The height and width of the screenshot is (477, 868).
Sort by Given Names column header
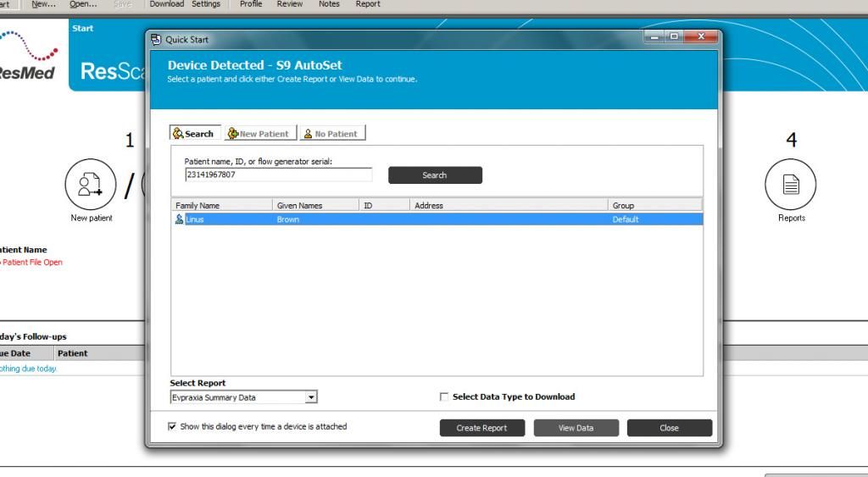tap(315, 205)
